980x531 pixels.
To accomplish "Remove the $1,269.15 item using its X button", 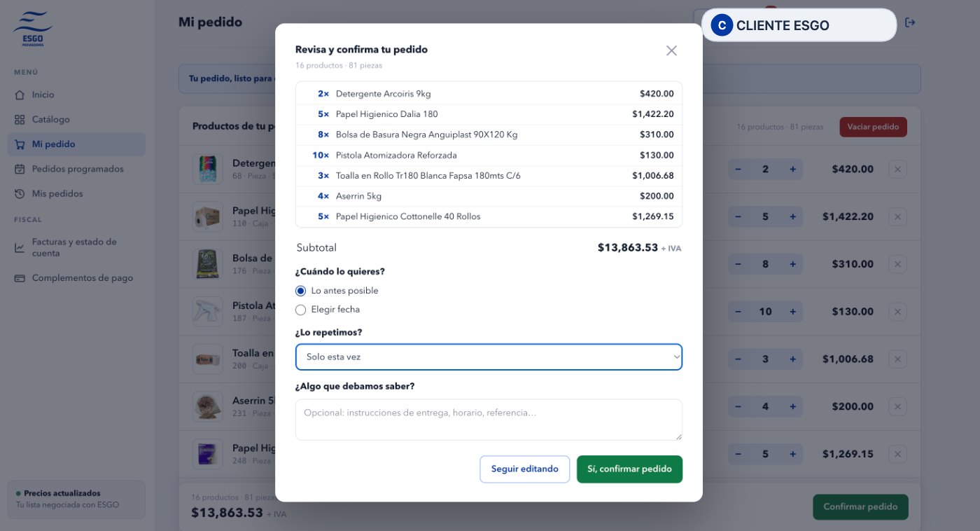I will tap(897, 454).
